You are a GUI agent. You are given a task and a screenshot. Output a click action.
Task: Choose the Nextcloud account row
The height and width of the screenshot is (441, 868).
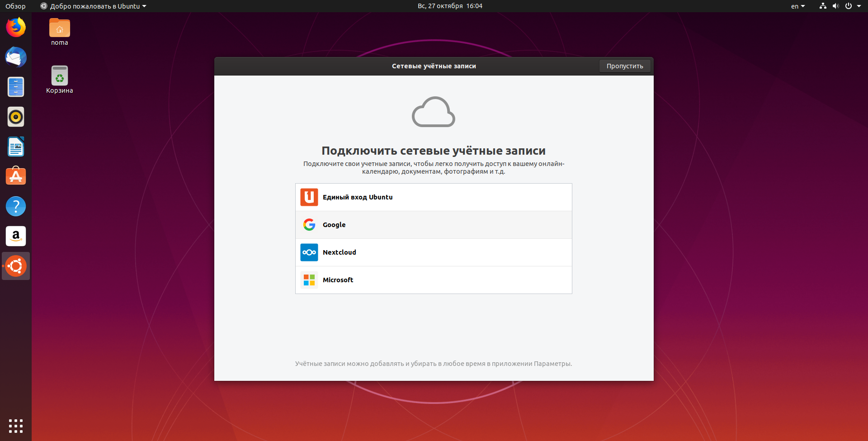(434, 252)
